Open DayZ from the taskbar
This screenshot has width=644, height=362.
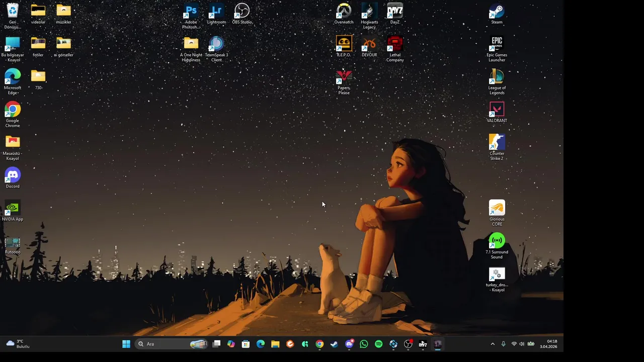tap(423, 344)
